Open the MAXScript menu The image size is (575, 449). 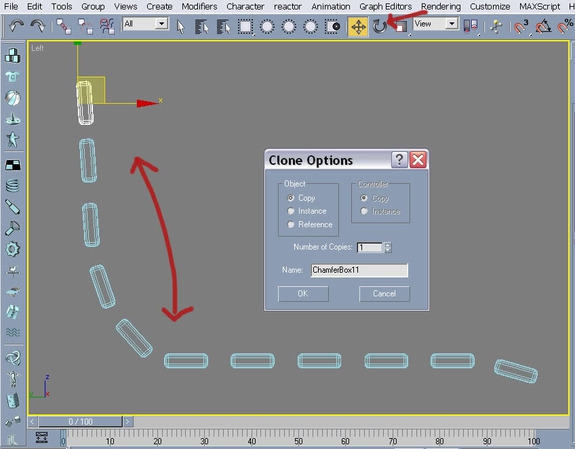pos(539,7)
